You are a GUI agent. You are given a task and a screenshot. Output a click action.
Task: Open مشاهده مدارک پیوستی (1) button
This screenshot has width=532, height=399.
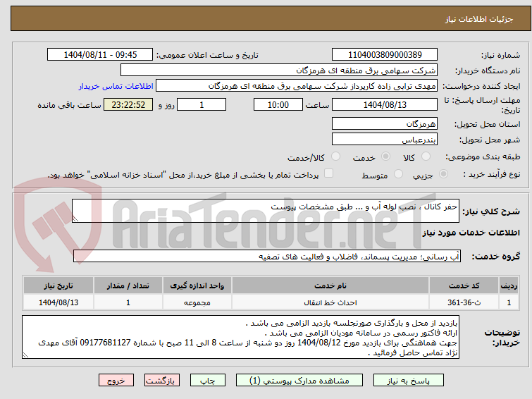[x=299, y=381]
